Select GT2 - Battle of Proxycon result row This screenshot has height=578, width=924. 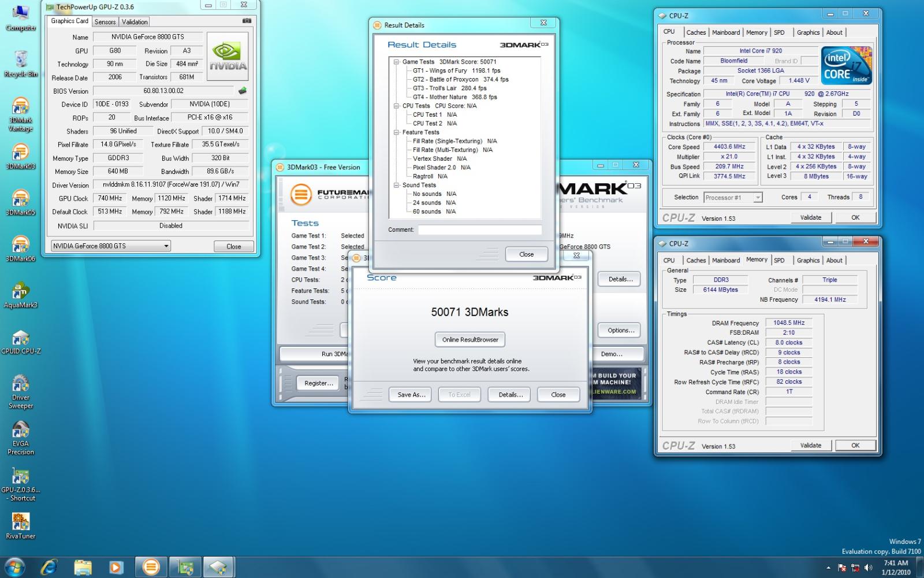(460, 79)
